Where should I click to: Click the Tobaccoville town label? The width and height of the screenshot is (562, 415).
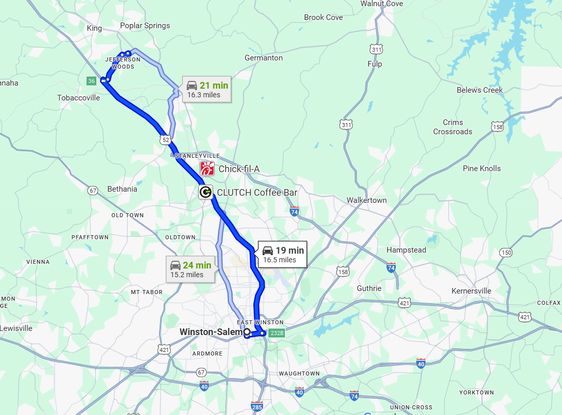coord(78,98)
